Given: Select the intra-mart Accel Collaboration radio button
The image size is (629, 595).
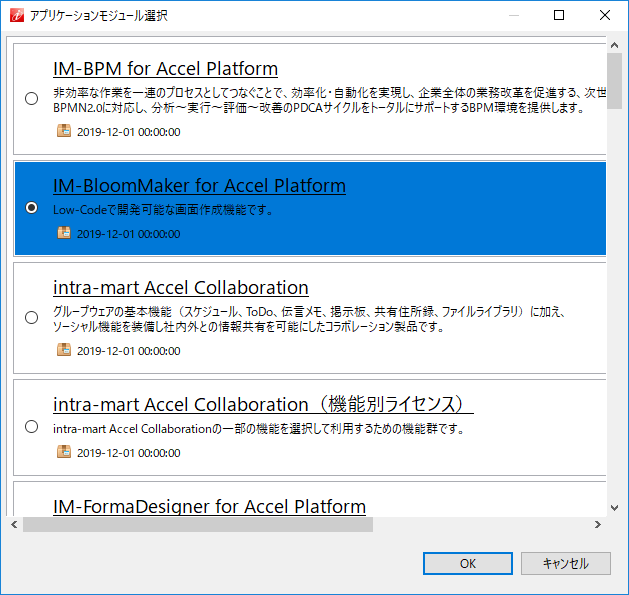Looking at the screenshot, I should click(x=31, y=317).
